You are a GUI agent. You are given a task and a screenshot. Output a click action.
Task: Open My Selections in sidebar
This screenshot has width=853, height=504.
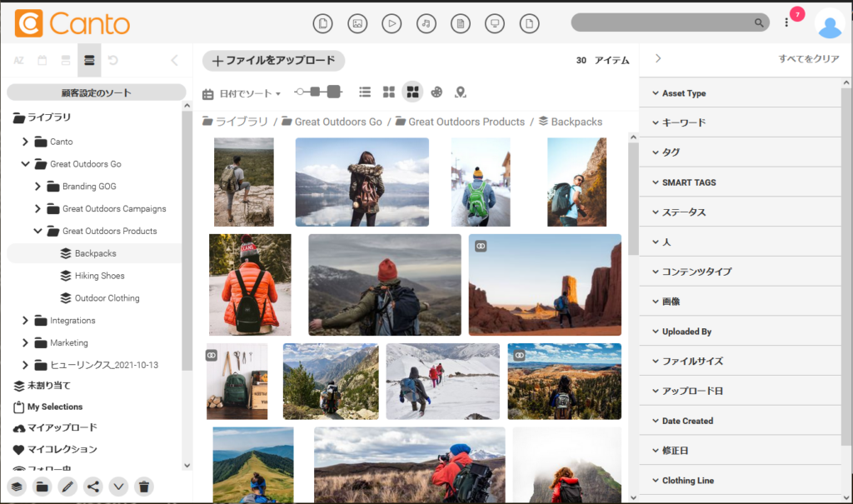pyautogui.click(x=54, y=407)
